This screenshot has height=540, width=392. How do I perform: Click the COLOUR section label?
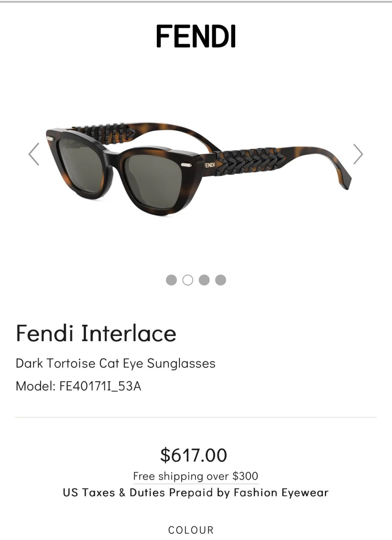pos(191,530)
